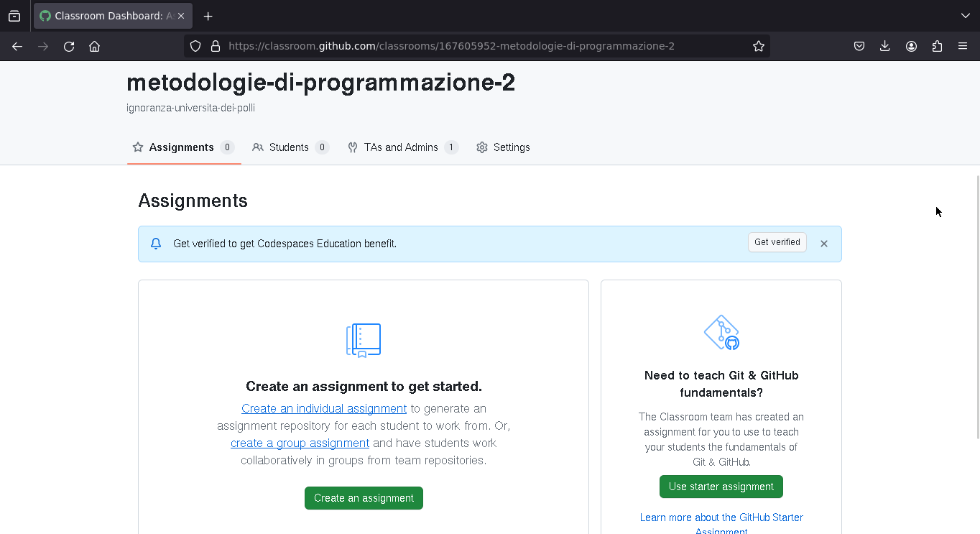List all tabs with the chevron
The image size is (980, 534).
pos(966,16)
